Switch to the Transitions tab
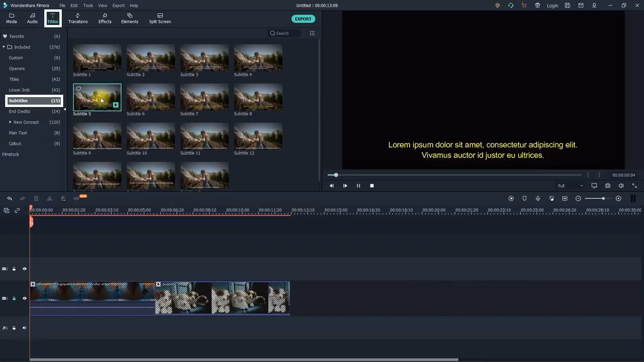This screenshot has height=362, width=644. pos(78,18)
